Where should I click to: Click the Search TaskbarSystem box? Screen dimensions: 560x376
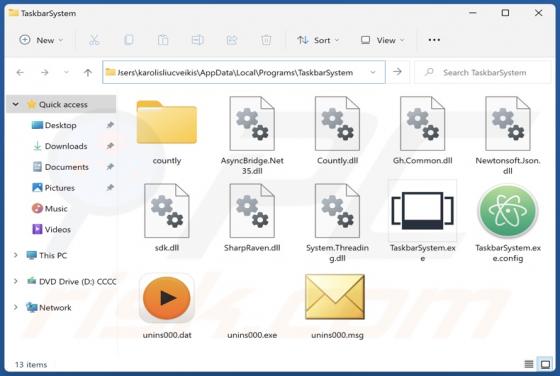(x=483, y=72)
